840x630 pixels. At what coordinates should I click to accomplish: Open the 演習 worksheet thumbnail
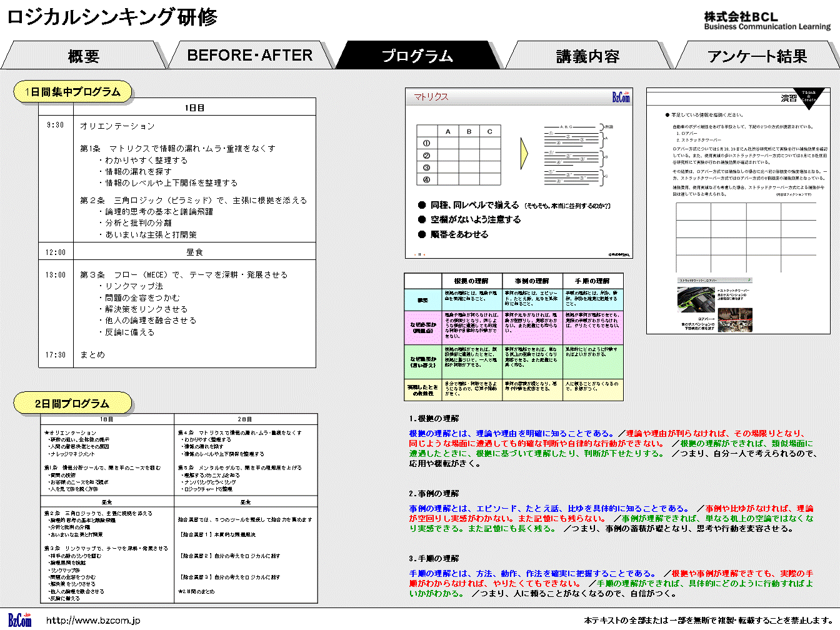click(738, 211)
